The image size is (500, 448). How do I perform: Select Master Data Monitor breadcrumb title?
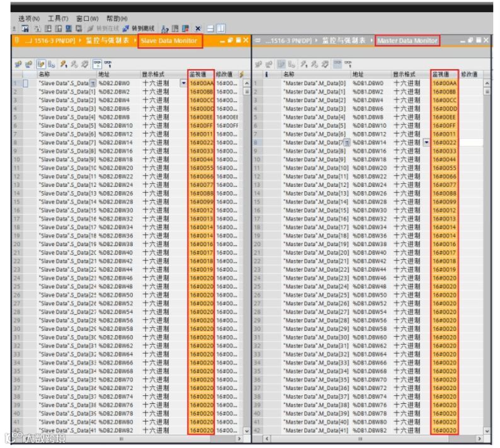[407, 41]
